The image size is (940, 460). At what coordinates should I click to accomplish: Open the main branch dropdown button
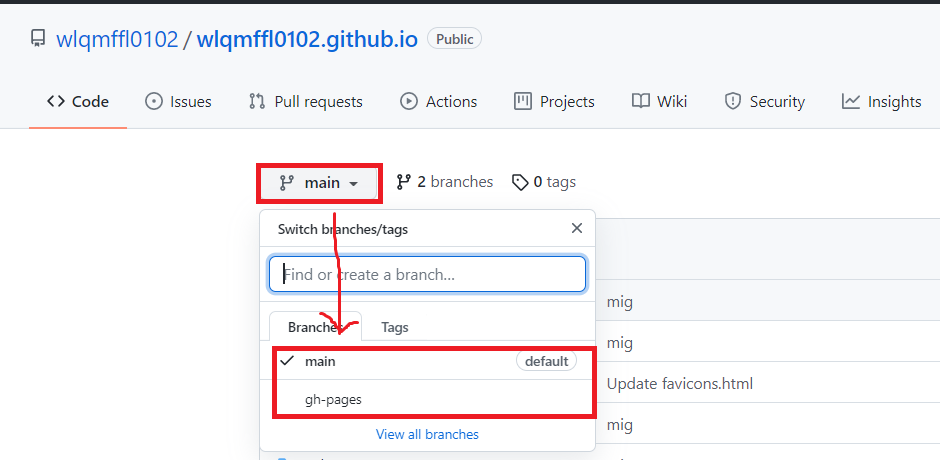pyautogui.click(x=319, y=183)
